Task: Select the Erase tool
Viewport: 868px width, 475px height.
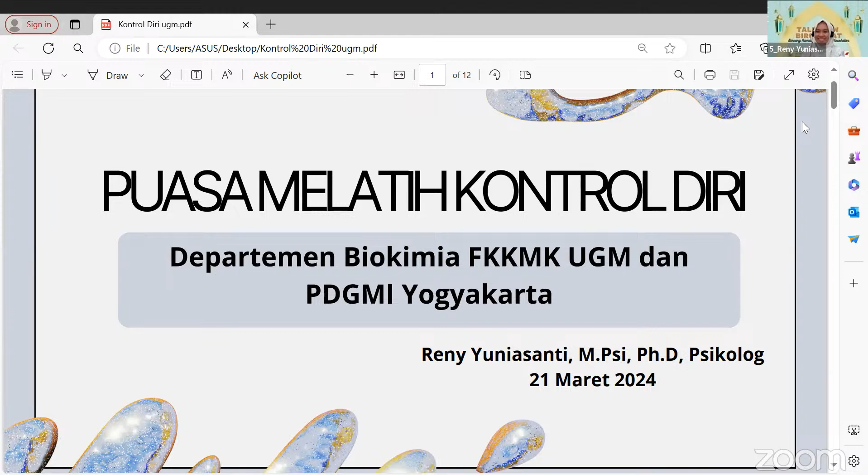Action: click(165, 75)
